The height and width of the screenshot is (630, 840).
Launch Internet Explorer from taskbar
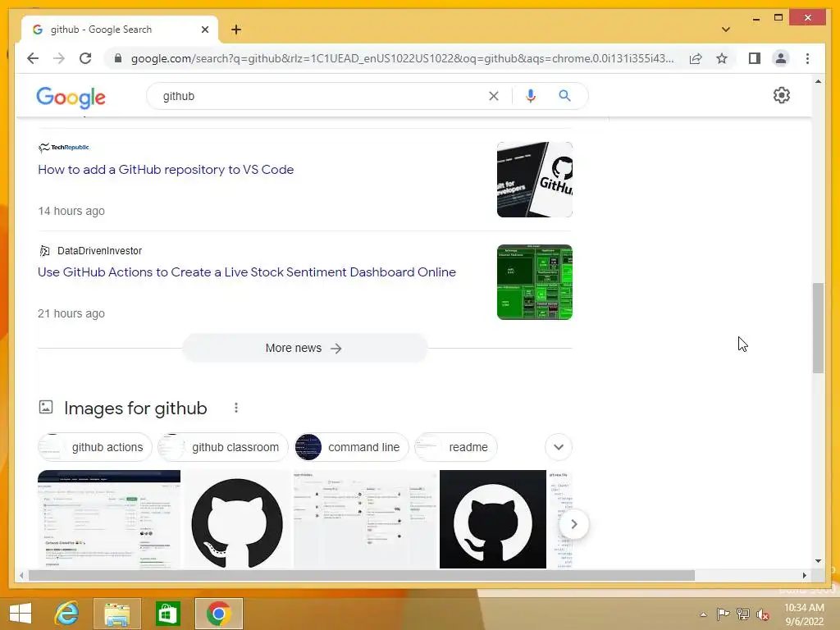[67, 614]
